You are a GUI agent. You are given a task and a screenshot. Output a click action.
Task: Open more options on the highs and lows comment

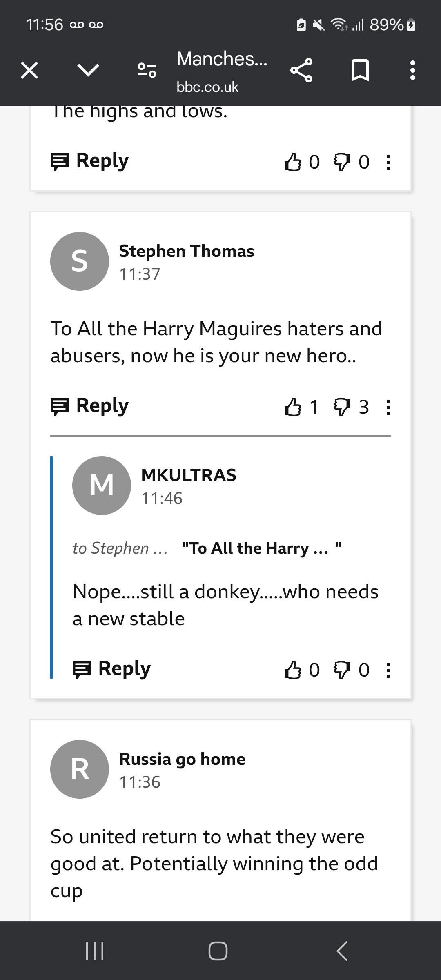pos(388,162)
